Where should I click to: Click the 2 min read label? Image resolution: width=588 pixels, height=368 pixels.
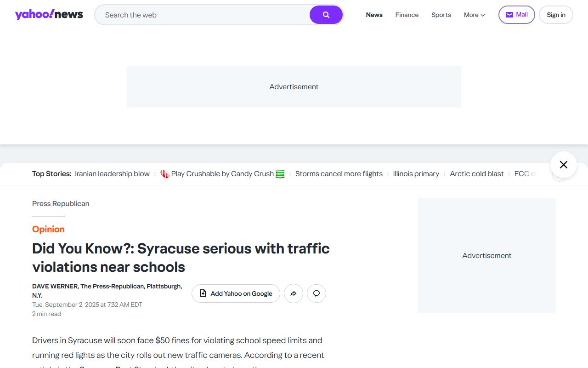46,314
